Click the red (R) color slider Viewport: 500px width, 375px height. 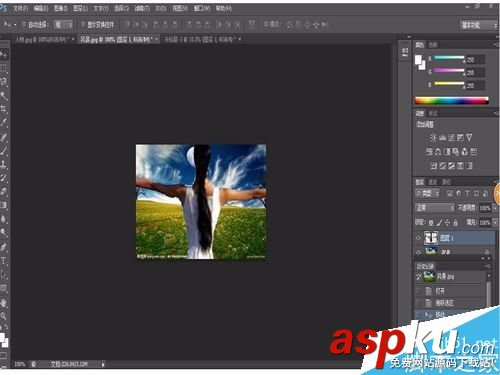point(449,58)
